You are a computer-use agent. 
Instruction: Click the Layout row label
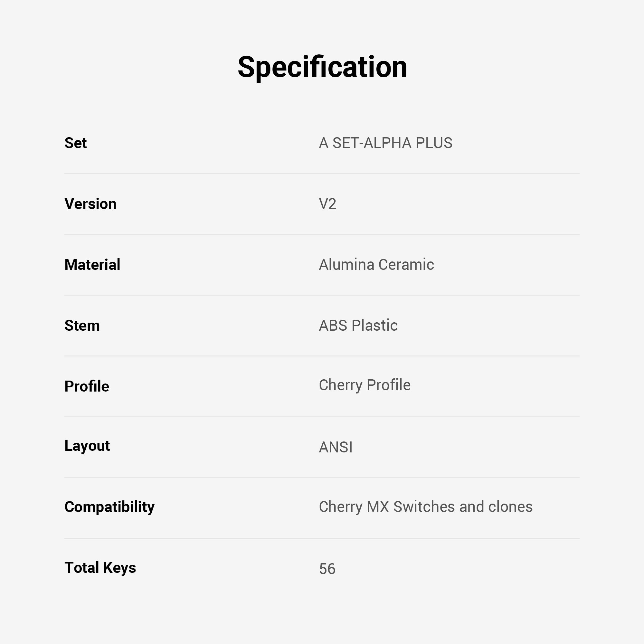click(87, 446)
